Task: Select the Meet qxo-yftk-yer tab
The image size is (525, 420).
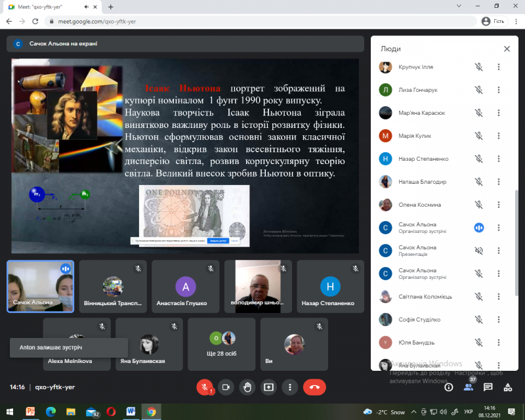Action: click(x=52, y=7)
